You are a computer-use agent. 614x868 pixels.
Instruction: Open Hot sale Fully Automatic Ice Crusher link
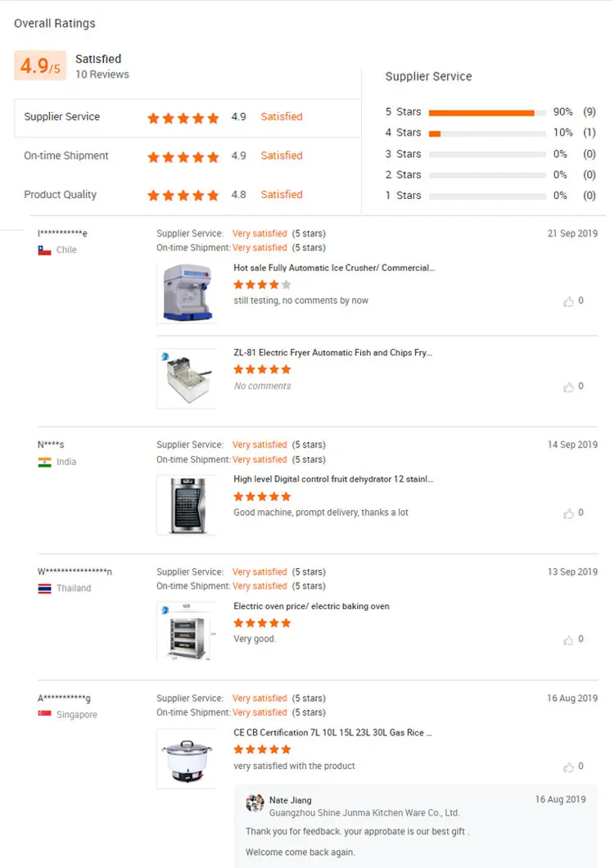pyautogui.click(x=334, y=268)
